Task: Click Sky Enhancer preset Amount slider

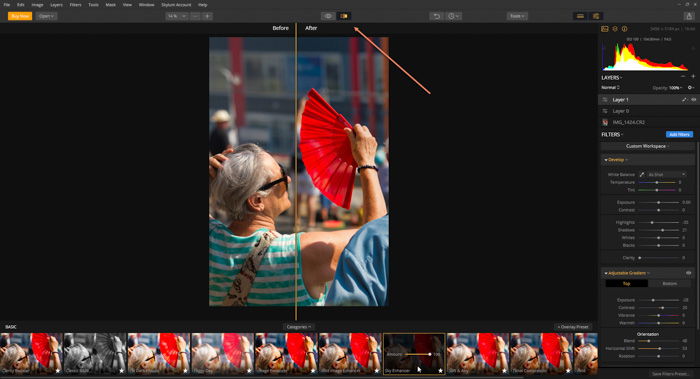Action: pyautogui.click(x=418, y=354)
